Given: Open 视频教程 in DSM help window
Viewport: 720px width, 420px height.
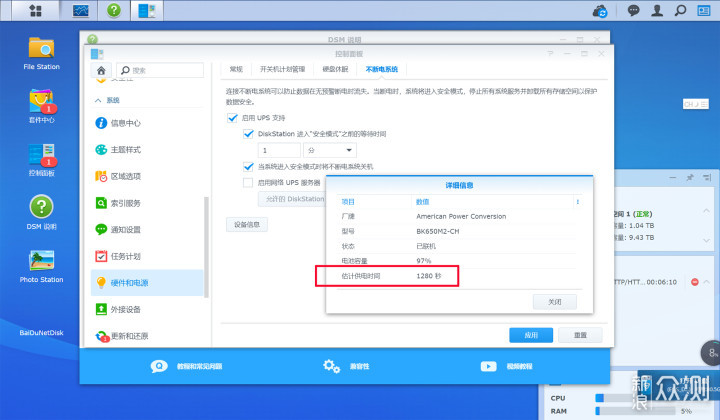Looking at the screenshot, I should [506, 366].
